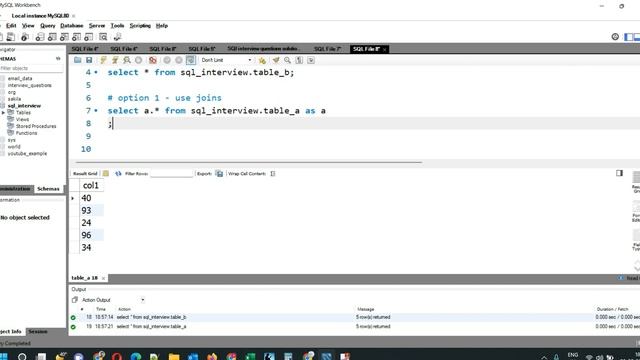Open SQL script from main toolbar
This screenshot has width=640, height=360.
(11, 37)
